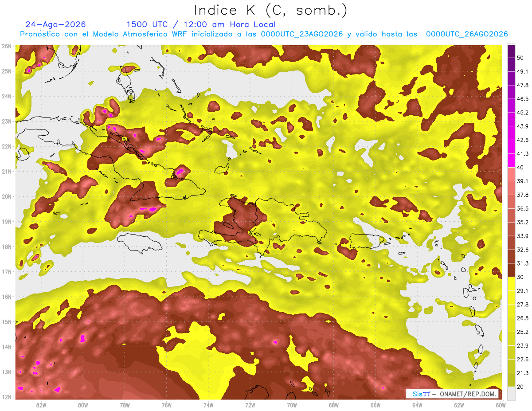Click the magenta colorbar swatch between 40 and 41.3
The width and height of the screenshot is (532, 411).
511,160
